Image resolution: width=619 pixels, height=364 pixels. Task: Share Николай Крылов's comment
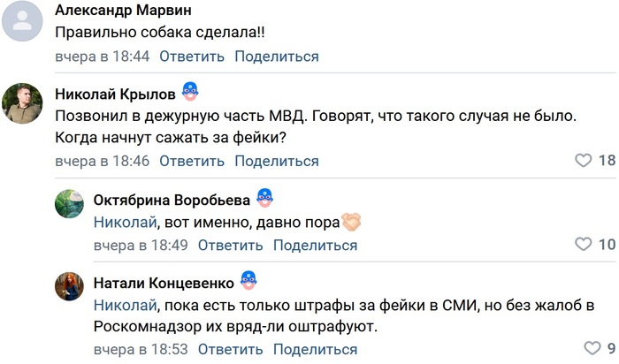tap(277, 161)
